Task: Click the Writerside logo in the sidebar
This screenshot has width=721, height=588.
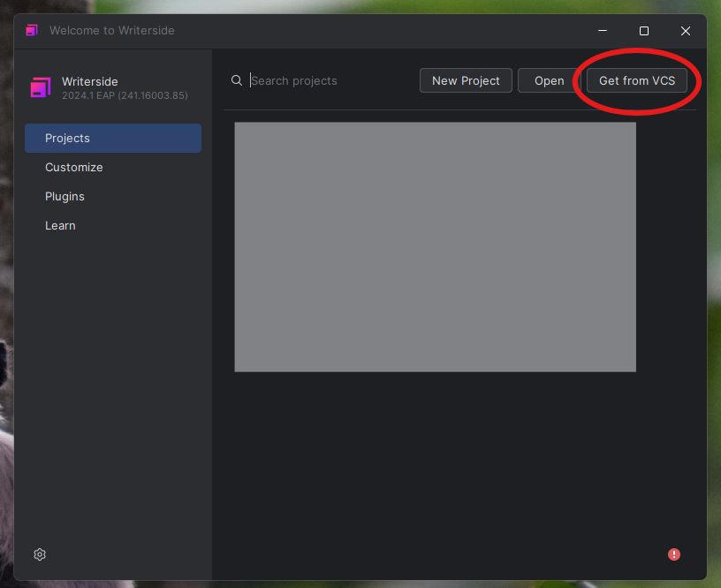Action: 41,87
